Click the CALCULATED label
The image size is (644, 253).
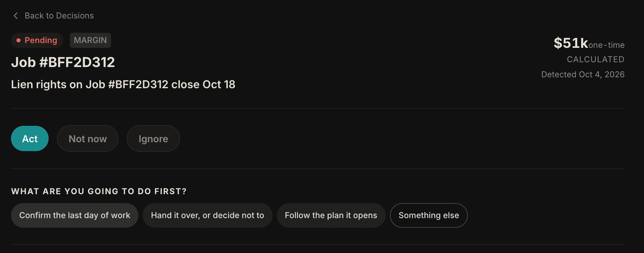[596, 59]
